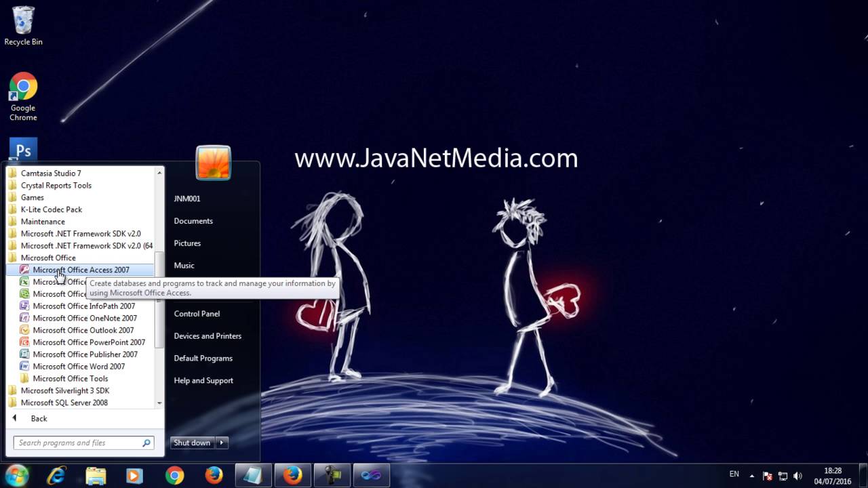Click the programs list scroll down arrow
The image size is (868, 488).
(x=159, y=403)
